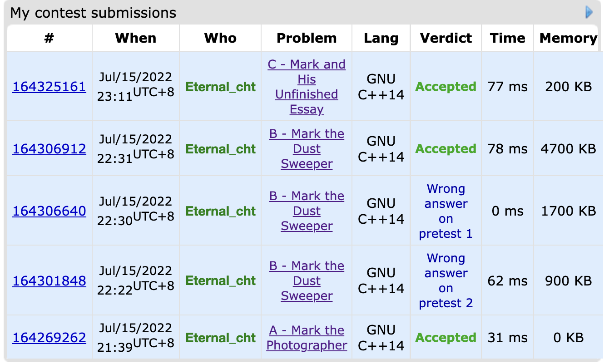The image size is (604, 364).
Task: Click the Wrong answer on pretest 1 verdict
Action: click(x=446, y=211)
